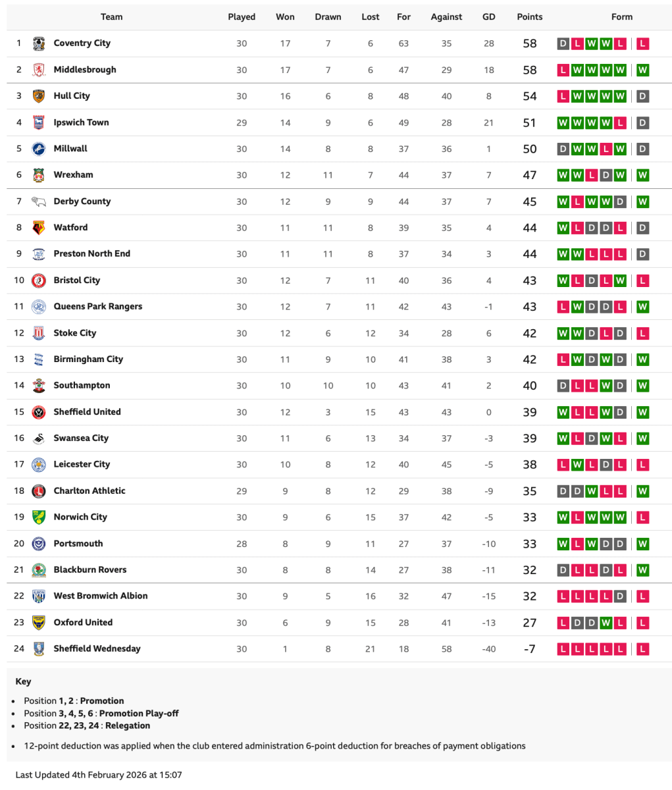Click the Southampton club badge
The image size is (672, 790).
pos(39,386)
